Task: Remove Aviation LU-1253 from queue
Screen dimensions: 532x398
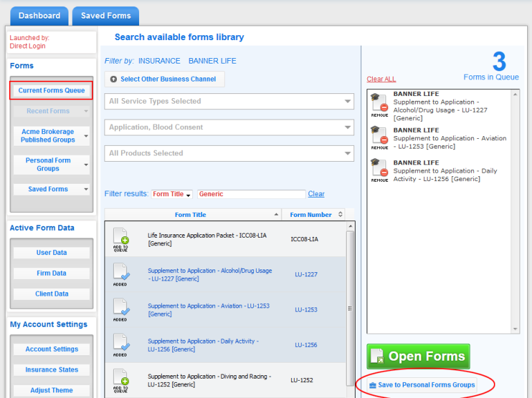Action: pyautogui.click(x=380, y=138)
